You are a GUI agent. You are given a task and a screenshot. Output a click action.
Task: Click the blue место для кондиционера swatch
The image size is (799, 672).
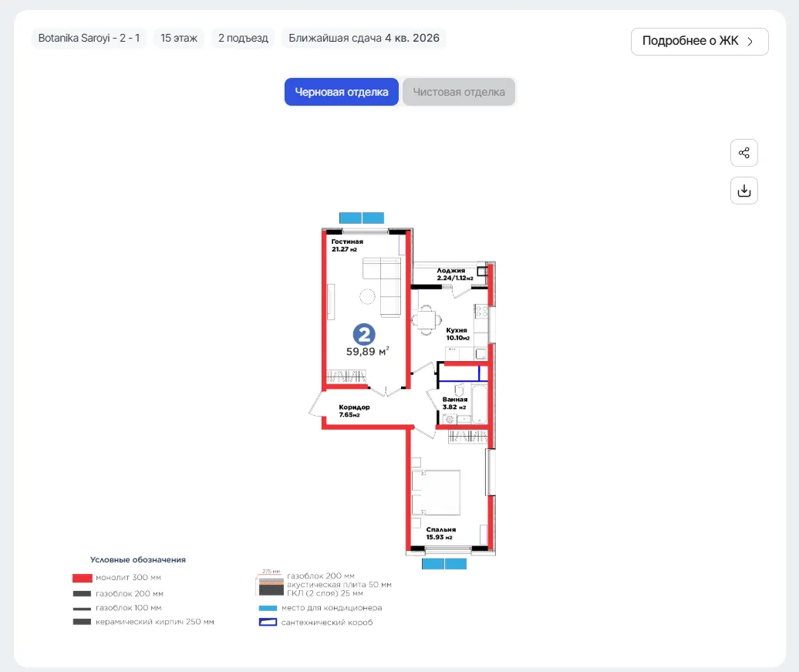click(268, 608)
